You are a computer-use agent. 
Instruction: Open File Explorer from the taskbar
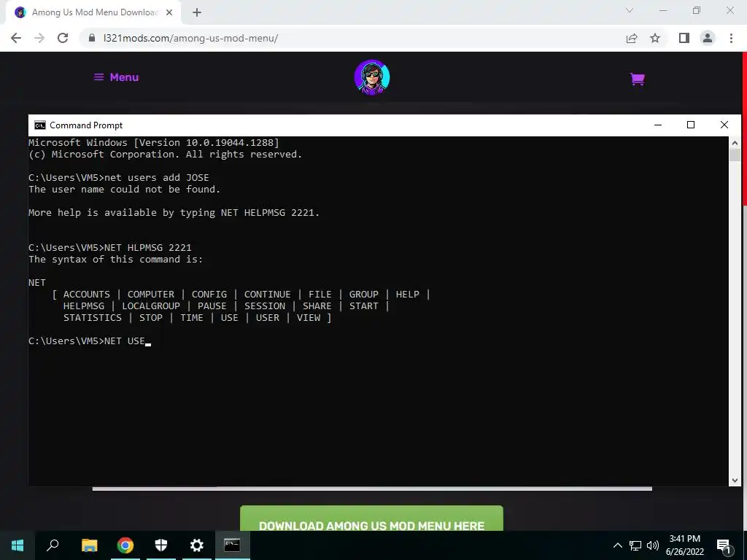(x=89, y=545)
